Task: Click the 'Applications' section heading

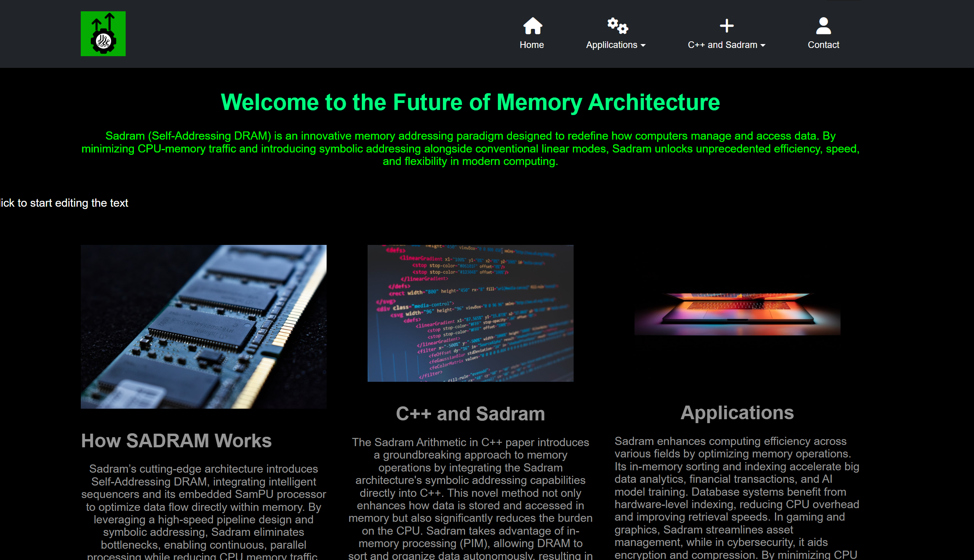Action: click(737, 413)
